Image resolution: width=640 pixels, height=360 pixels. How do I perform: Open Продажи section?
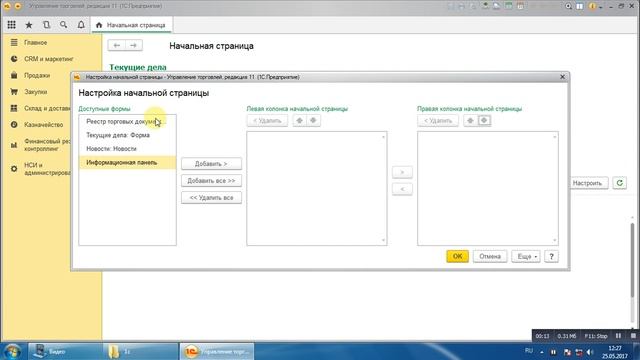(x=37, y=76)
